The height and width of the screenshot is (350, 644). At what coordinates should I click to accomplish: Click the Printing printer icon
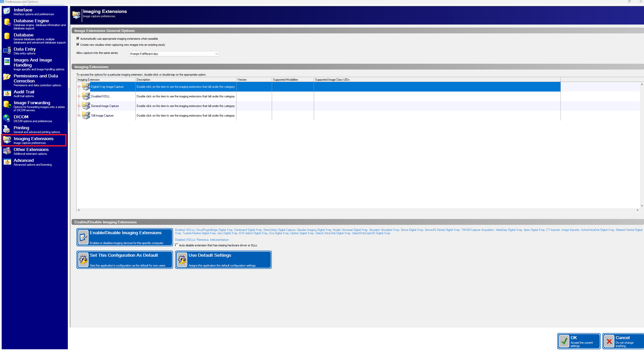click(x=7, y=129)
